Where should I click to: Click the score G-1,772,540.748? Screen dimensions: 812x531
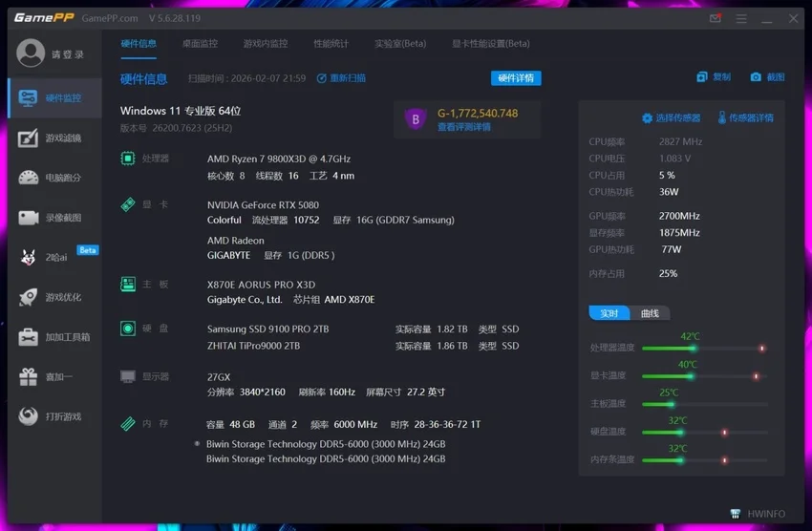click(x=478, y=114)
